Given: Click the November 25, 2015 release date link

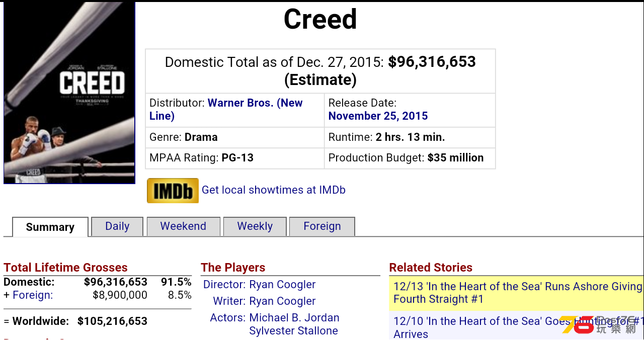Looking at the screenshot, I should click(x=378, y=116).
